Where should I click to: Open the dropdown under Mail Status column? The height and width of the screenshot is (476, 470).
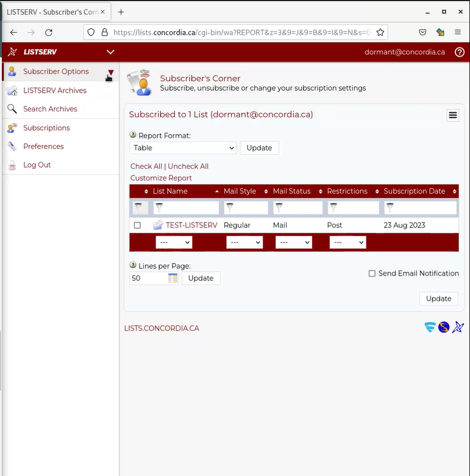294,242
